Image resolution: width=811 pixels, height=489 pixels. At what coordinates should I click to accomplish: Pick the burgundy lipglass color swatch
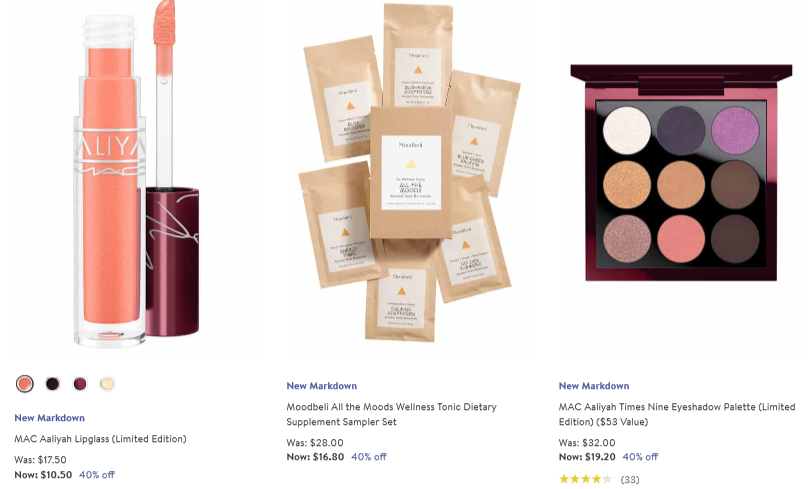pos(80,383)
